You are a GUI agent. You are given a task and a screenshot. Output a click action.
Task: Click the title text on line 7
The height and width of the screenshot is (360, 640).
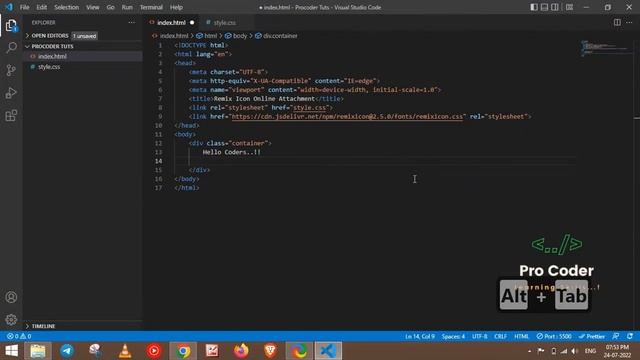click(264, 99)
